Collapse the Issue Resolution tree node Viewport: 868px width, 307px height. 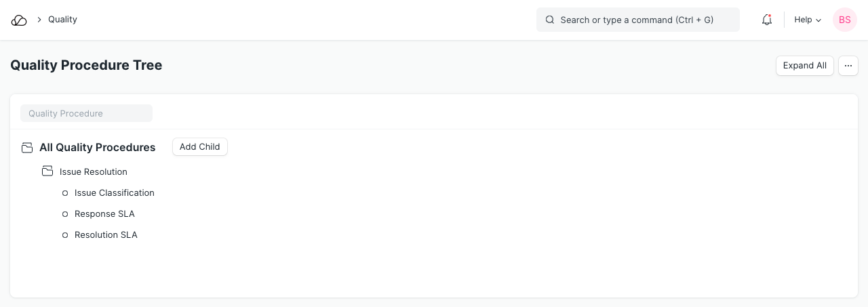94,171
